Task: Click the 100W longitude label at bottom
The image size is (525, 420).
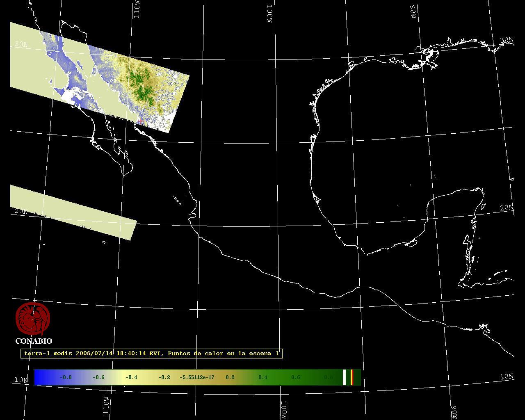Action: click(x=284, y=410)
